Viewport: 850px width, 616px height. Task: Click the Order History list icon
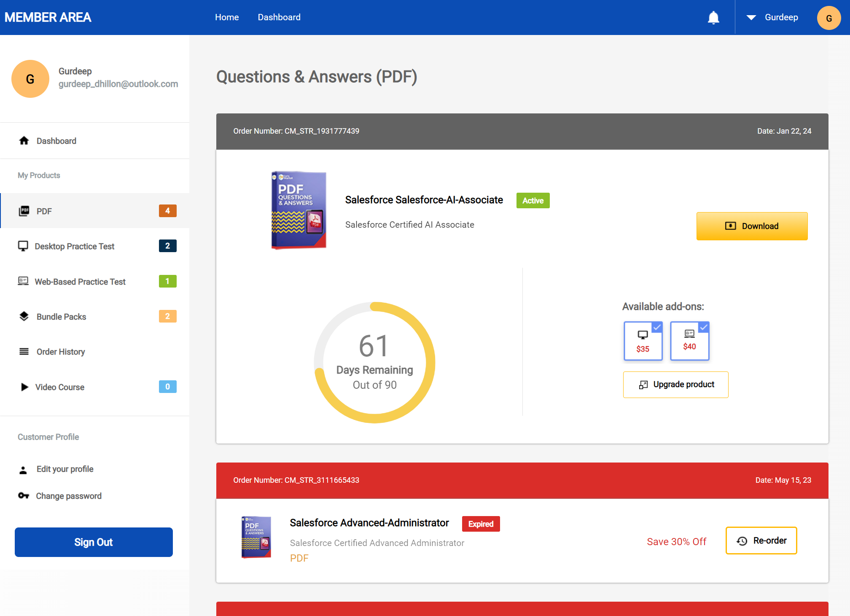click(x=24, y=351)
